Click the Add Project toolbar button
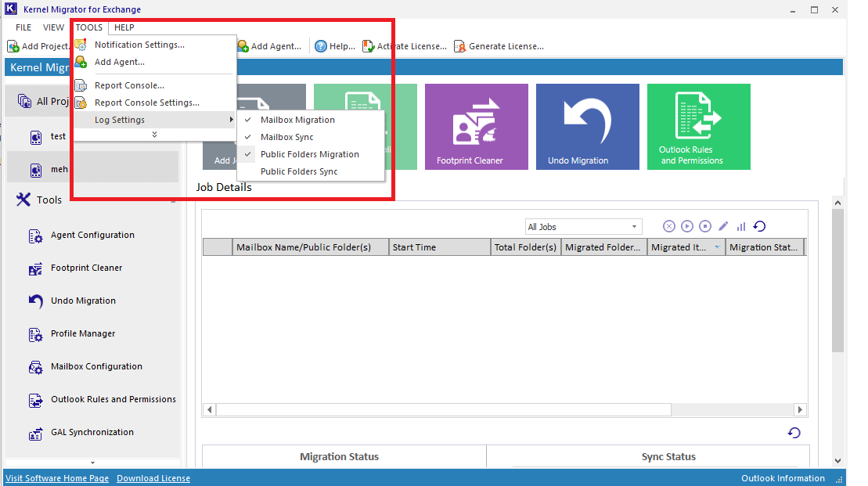The height and width of the screenshot is (486, 868). point(37,46)
